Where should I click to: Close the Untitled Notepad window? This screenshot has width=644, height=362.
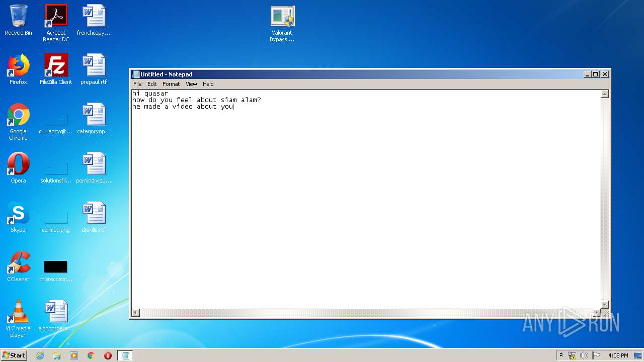pos(605,74)
